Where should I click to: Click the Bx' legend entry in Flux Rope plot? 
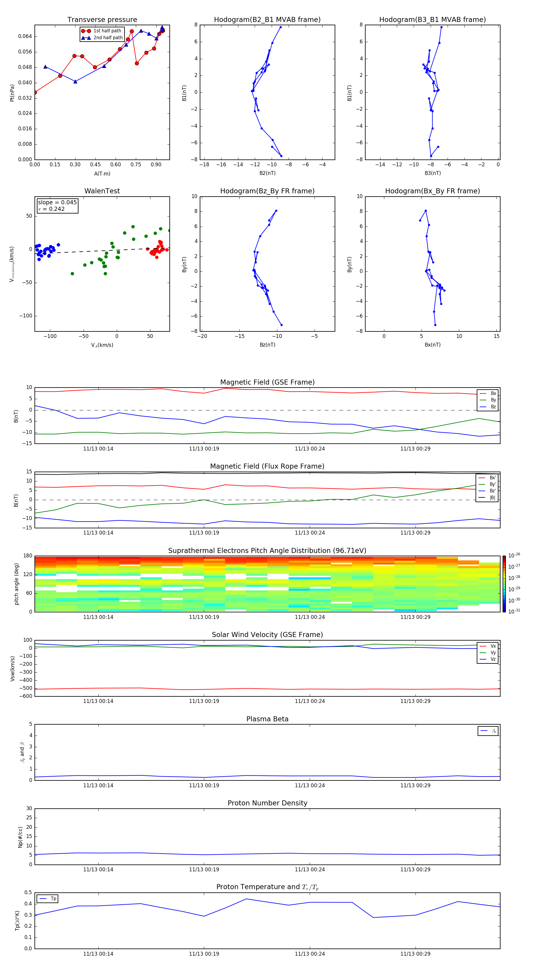(x=487, y=478)
